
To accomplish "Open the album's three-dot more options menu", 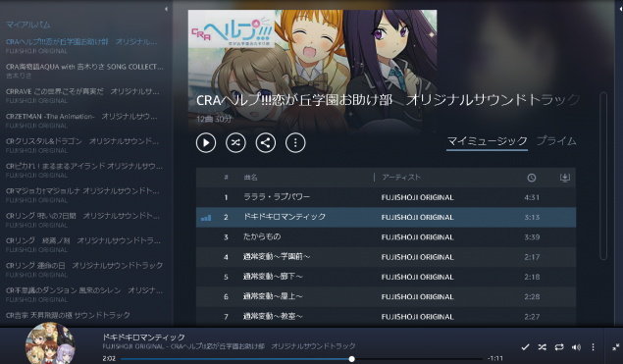I will click(x=295, y=142).
